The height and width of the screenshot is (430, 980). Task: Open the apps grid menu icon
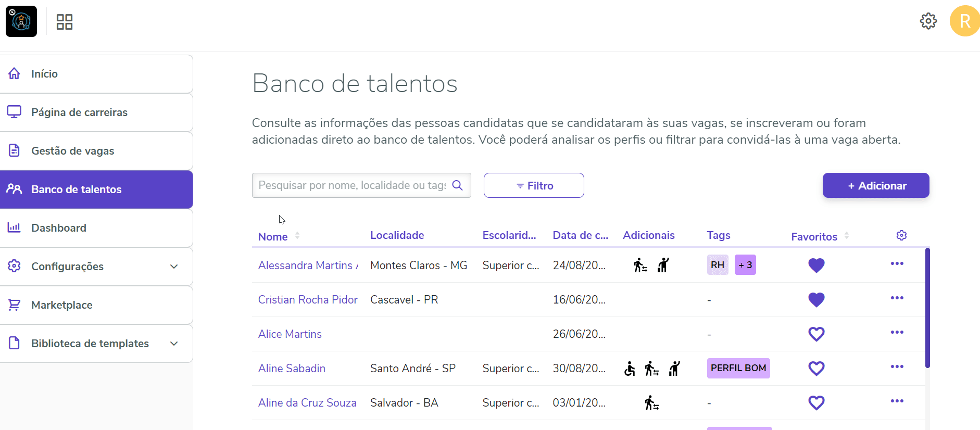[x=65, y=22]
